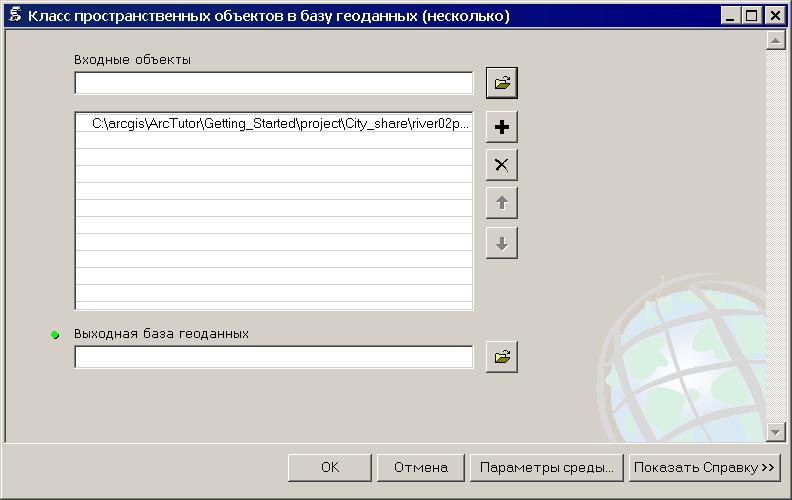Maximize the dialog window
The height and width of the screenshot is (500, 792).
pos(751,16)
